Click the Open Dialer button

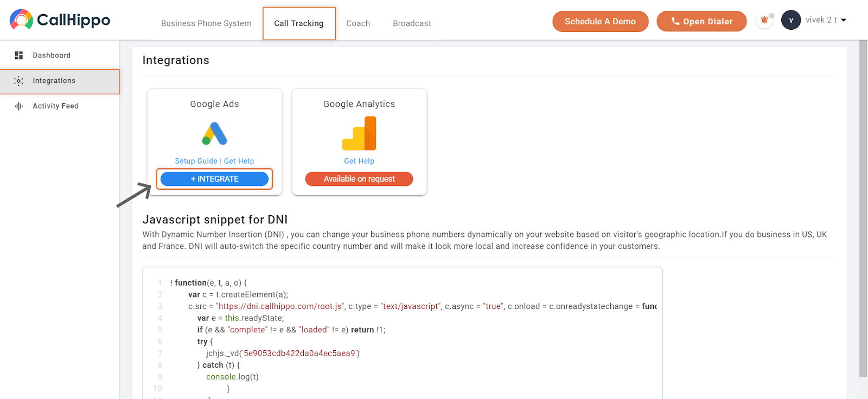click(701, 21)
